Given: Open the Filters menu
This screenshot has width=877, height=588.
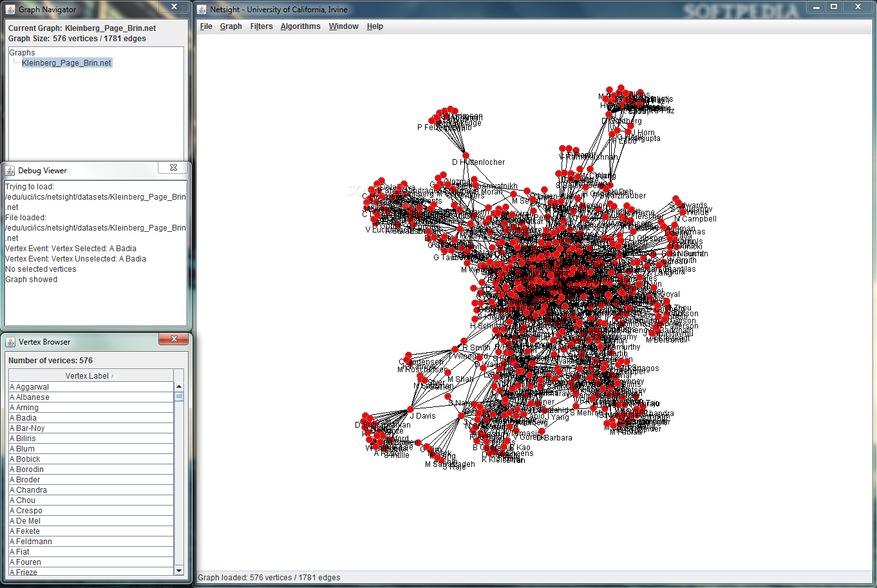Looking at the screenshot, I should pos(261,26).
